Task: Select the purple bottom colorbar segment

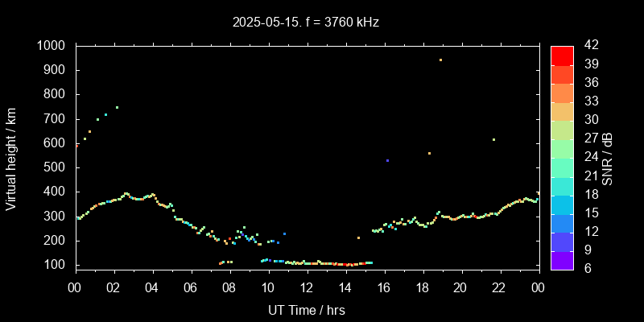Action: click(562, 259)
